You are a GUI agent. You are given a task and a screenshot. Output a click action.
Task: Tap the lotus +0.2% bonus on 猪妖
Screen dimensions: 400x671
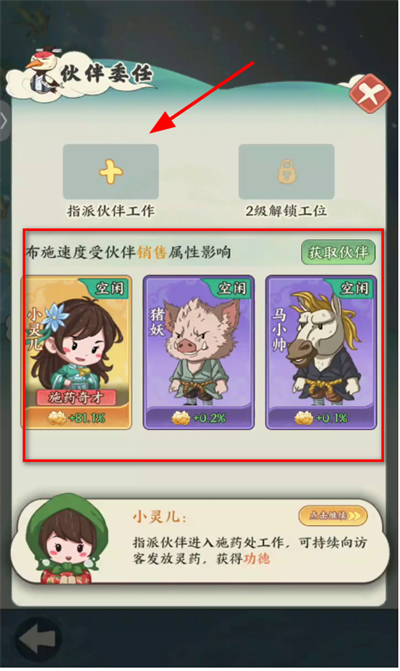tap(199, 418)
